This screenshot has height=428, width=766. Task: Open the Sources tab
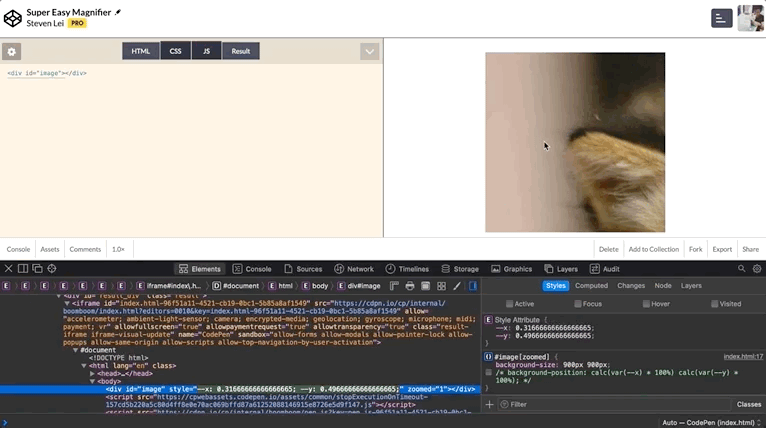(303, 269)
